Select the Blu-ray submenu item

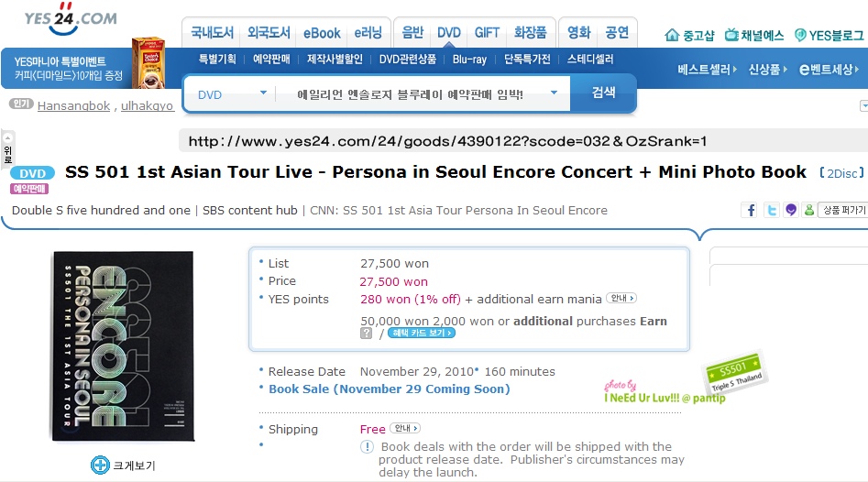click(x=469, y=60)
